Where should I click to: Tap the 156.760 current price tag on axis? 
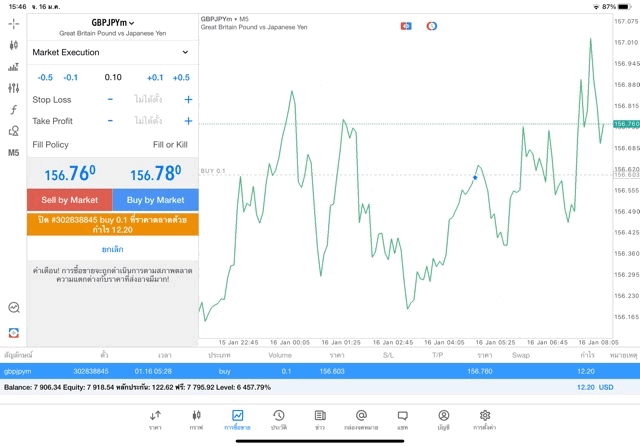point(627,124)
